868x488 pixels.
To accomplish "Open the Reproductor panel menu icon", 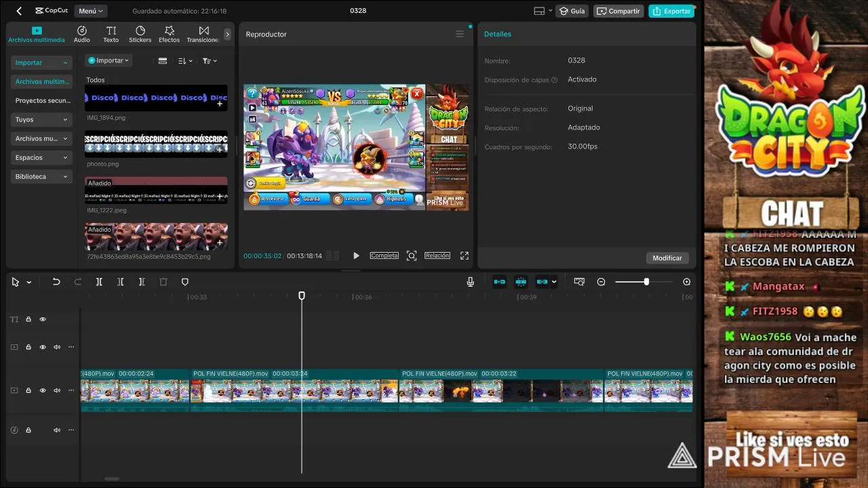I will click(460, 34).
